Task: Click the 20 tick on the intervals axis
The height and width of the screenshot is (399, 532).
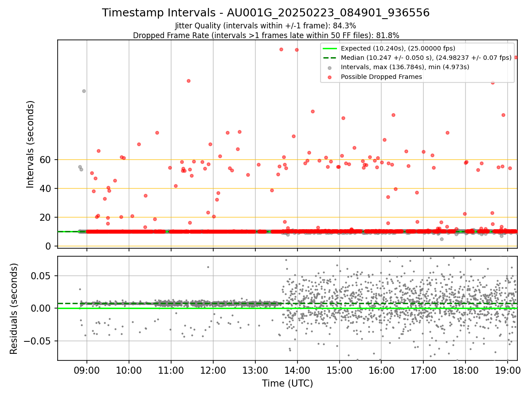Action: point(47,217)
